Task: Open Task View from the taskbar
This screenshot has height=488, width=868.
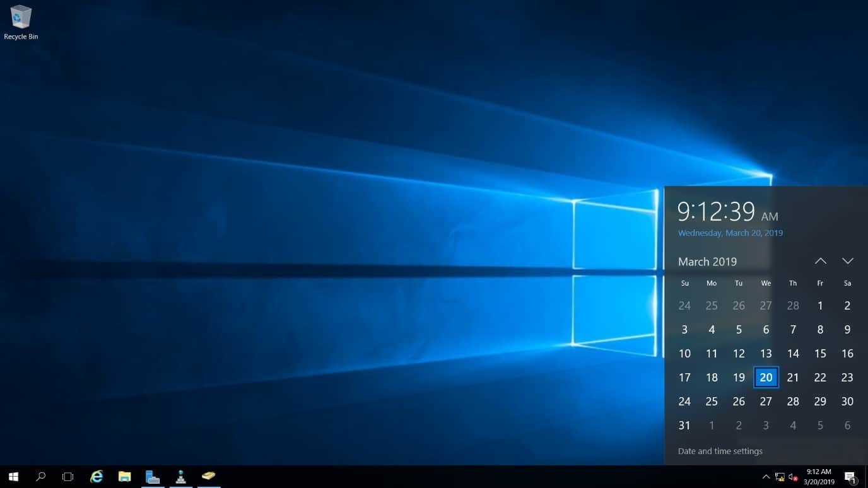Action: (x=68, y=477)
